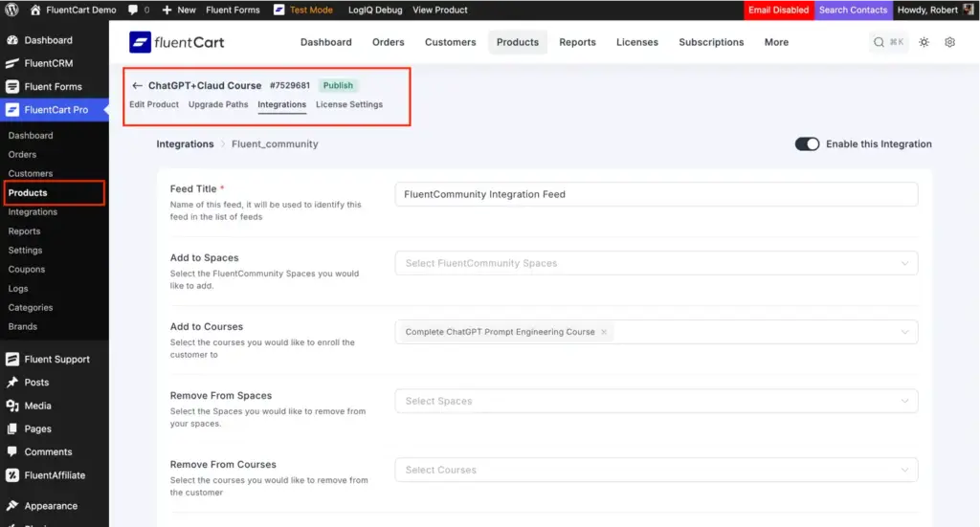Click the Posts pin icon
Screen dimensions: 980x527
point(11,383)
